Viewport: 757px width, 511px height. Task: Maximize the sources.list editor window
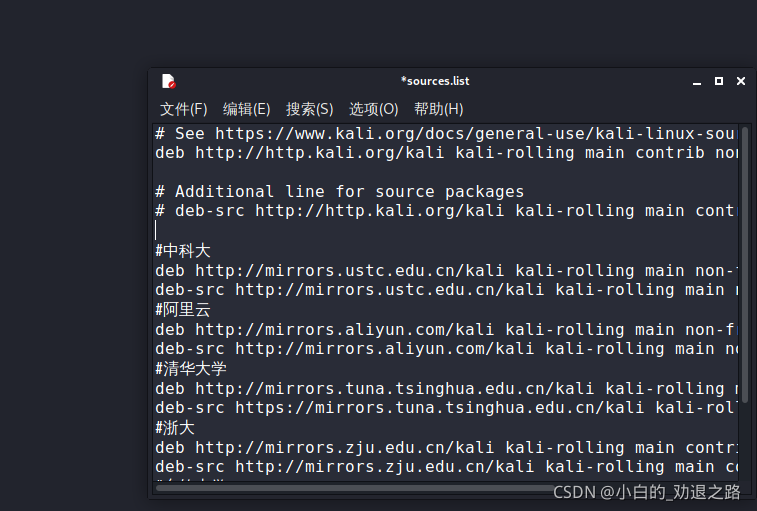(719, 81)
